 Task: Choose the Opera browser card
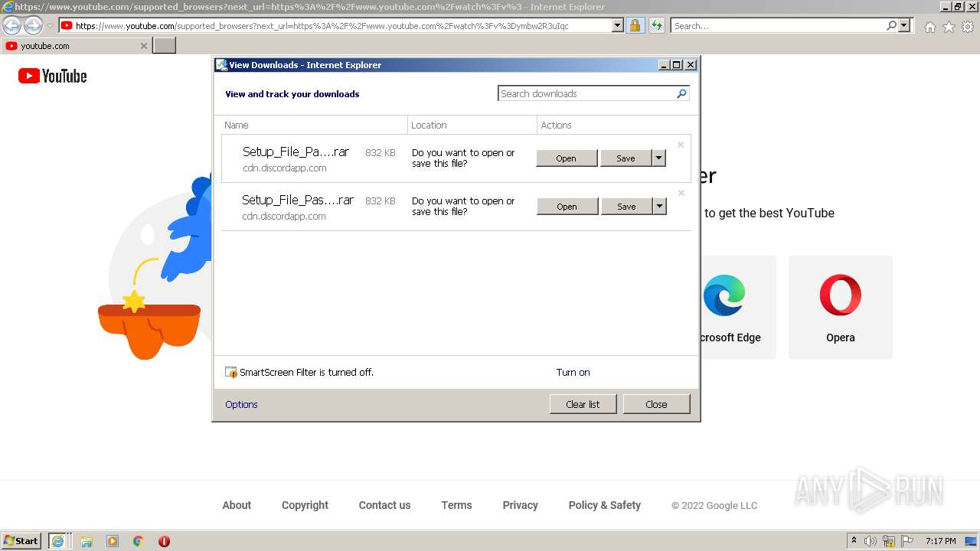pos(841,308)
